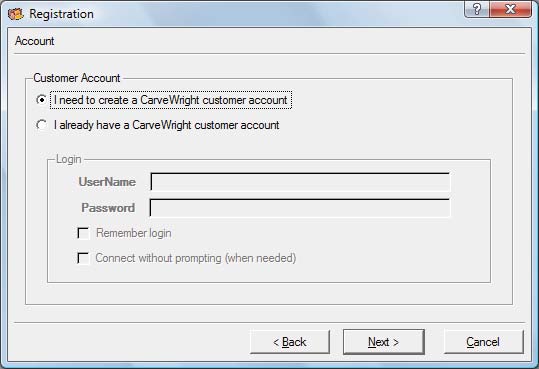Cancel the registration dialog
Screen dimensions: 539x369
click(x=484, y=342)
